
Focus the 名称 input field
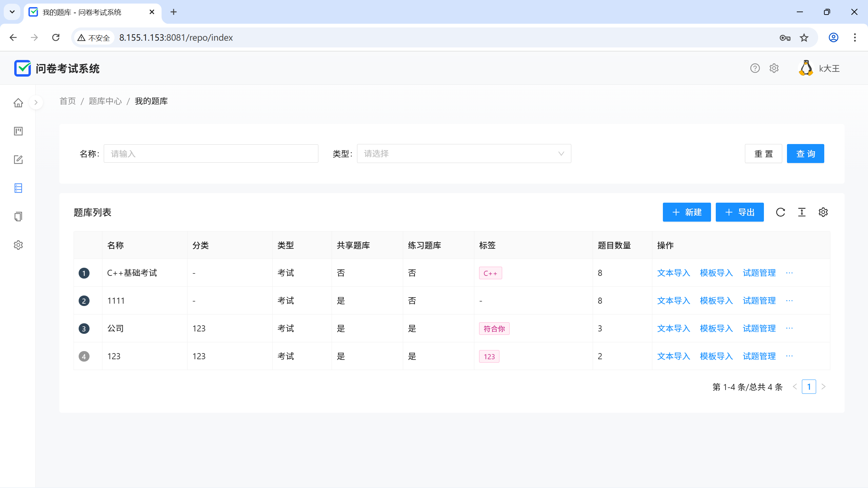click(211, 154)
